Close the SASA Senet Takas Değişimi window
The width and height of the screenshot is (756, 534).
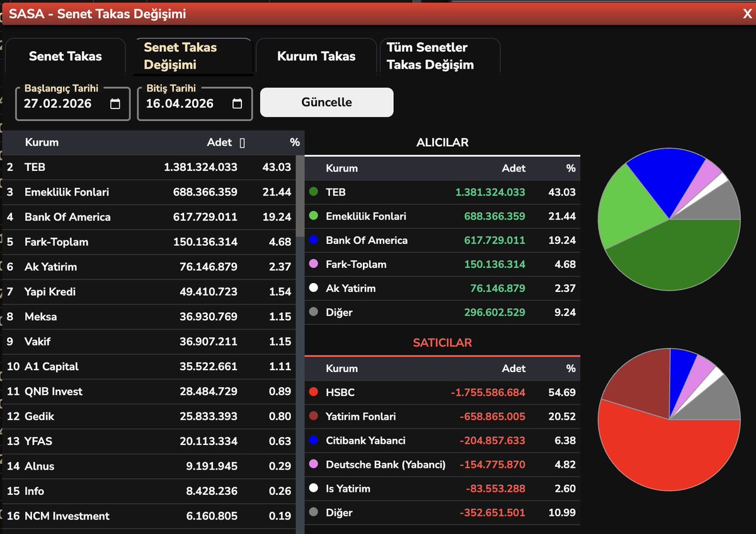tap(747, 14)
